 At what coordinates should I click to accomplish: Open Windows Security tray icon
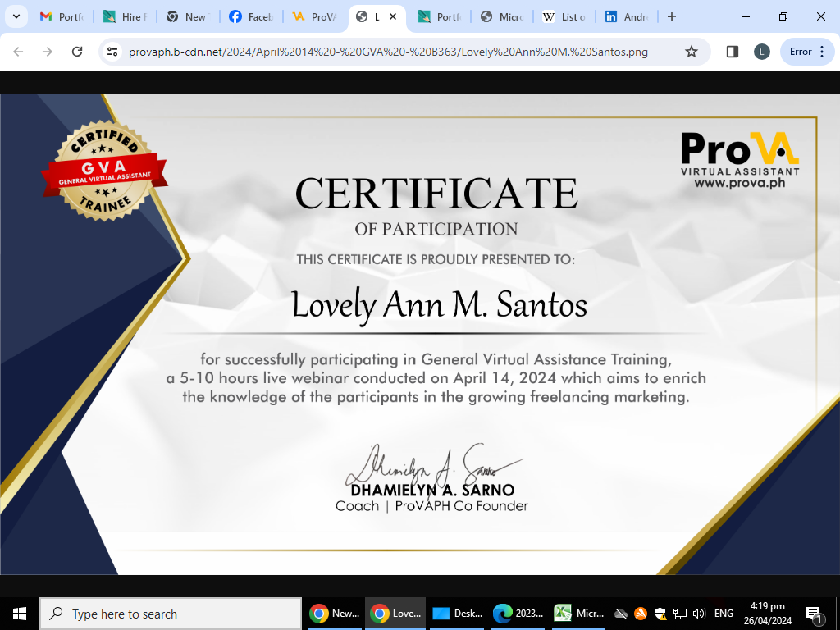coord(660,614)
